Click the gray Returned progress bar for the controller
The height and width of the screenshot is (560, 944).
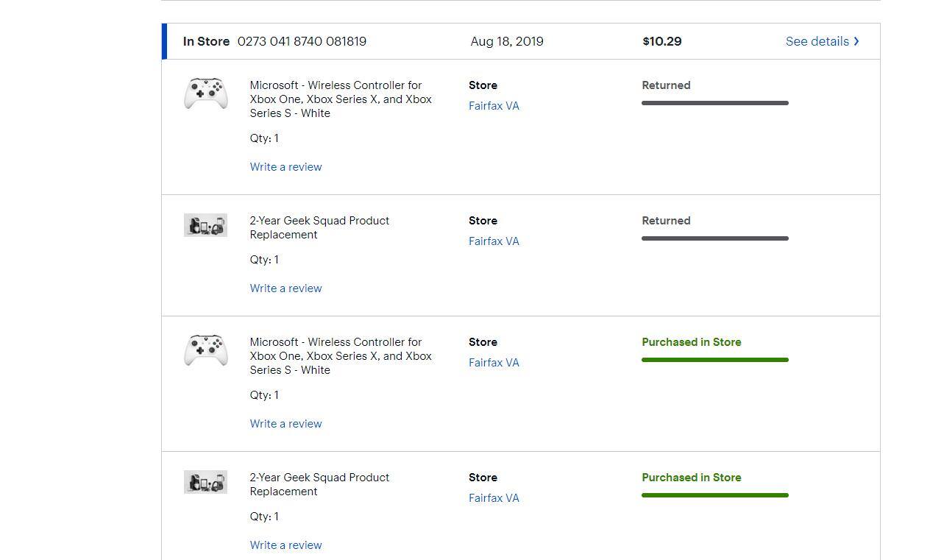pos(714,103)
